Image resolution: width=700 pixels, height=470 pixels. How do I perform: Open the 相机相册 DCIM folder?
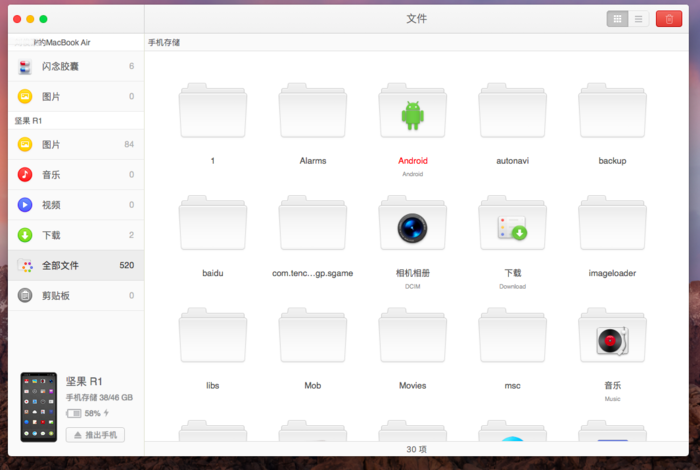pos(412,223)
